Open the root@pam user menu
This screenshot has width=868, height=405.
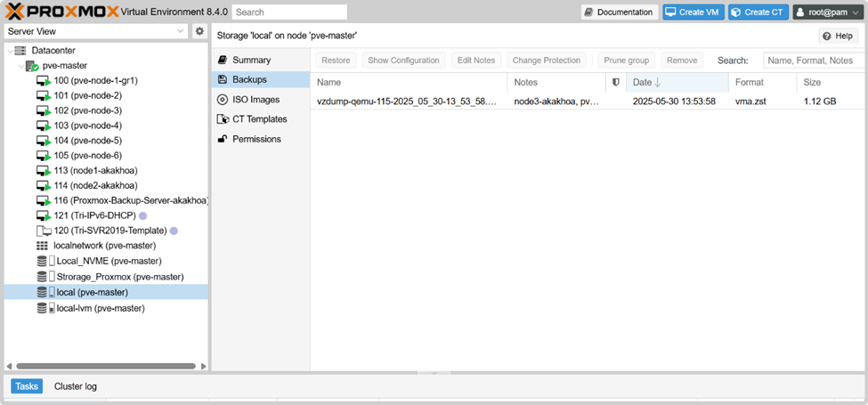(827, 12)
